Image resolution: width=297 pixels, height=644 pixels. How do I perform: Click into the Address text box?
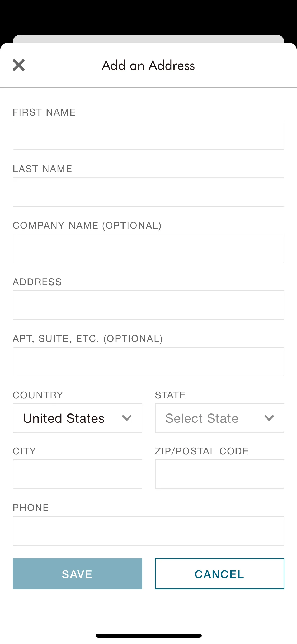(148, 305)
